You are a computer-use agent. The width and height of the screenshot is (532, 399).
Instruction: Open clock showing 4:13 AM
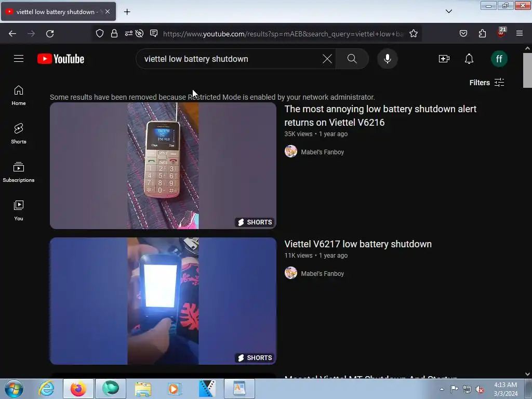point(506,389)
